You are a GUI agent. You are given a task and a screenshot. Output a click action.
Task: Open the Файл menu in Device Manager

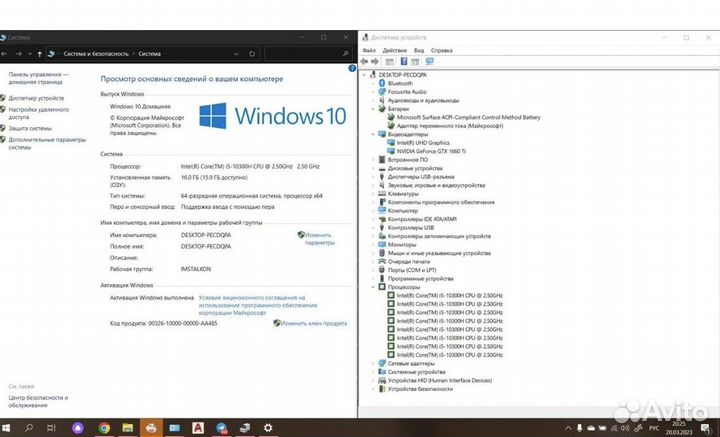pos(370,50)
